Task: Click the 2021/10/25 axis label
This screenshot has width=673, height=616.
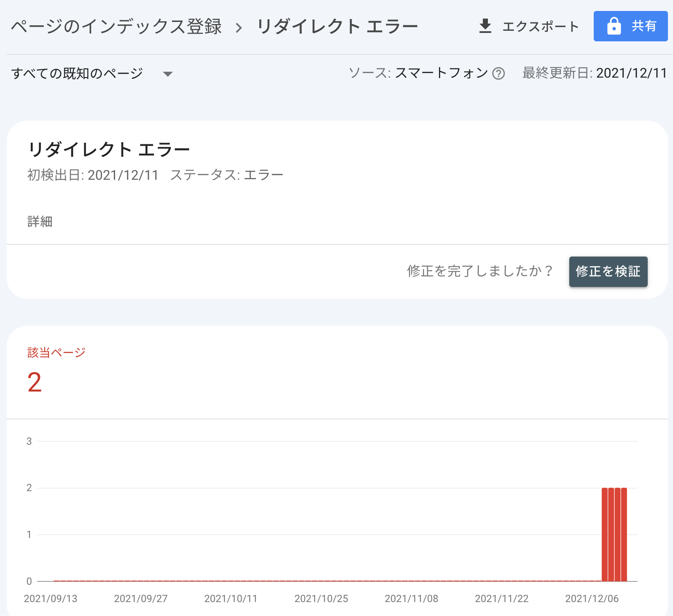Action: click(321, 599)
